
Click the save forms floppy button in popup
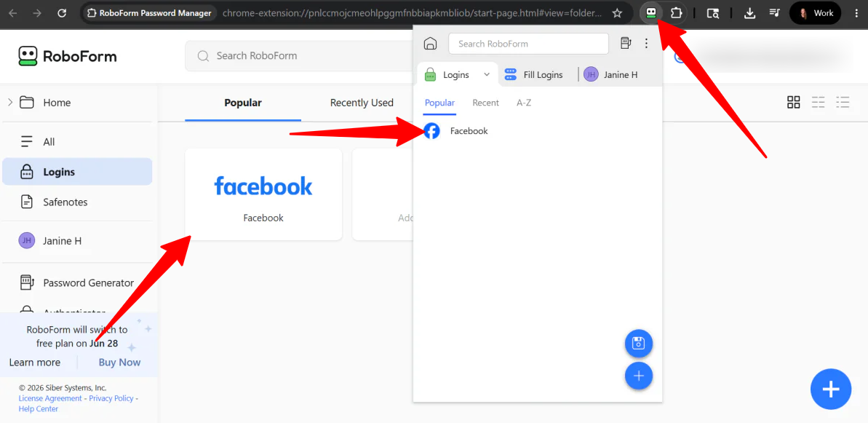tap(638, 343)
